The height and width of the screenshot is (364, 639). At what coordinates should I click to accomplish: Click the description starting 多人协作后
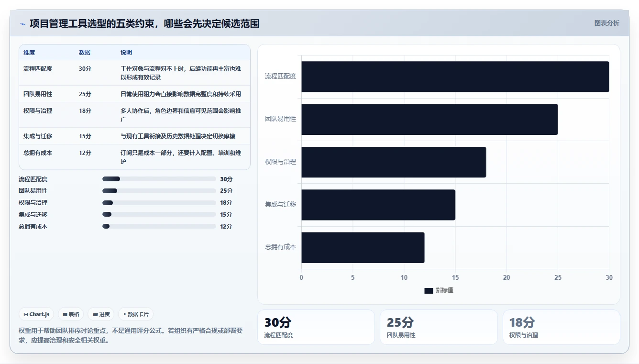(x=181, y=115)
